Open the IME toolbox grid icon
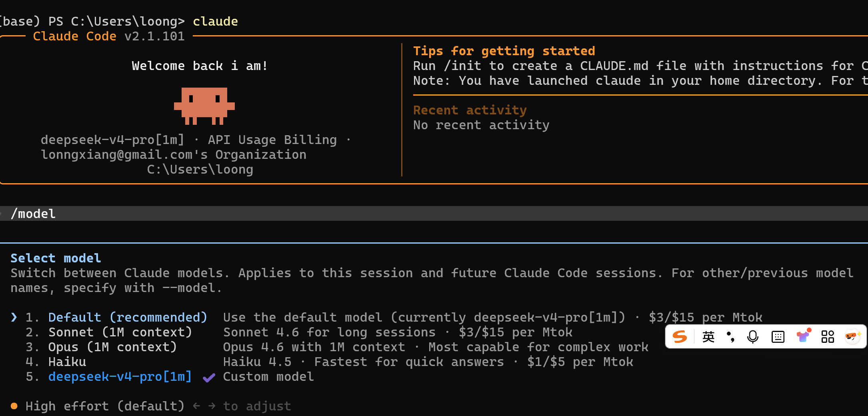This screenshot has height=416, width=868. coord(828,337)
